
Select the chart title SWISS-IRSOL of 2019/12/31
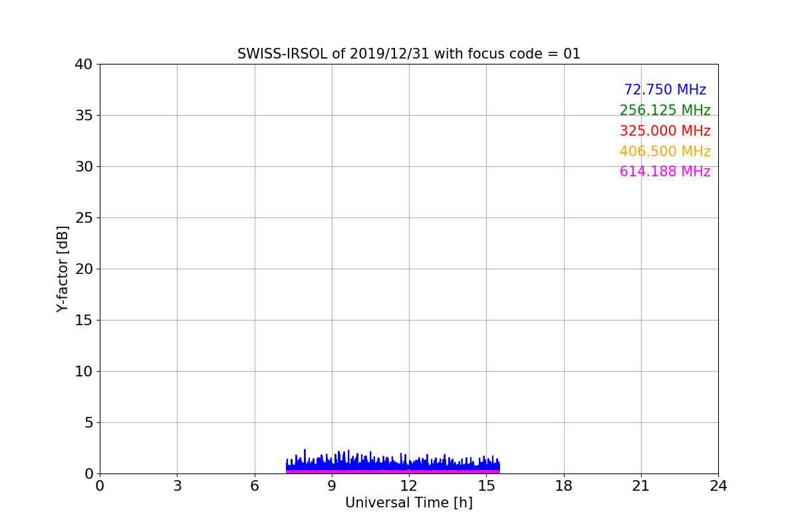point(409,54)
